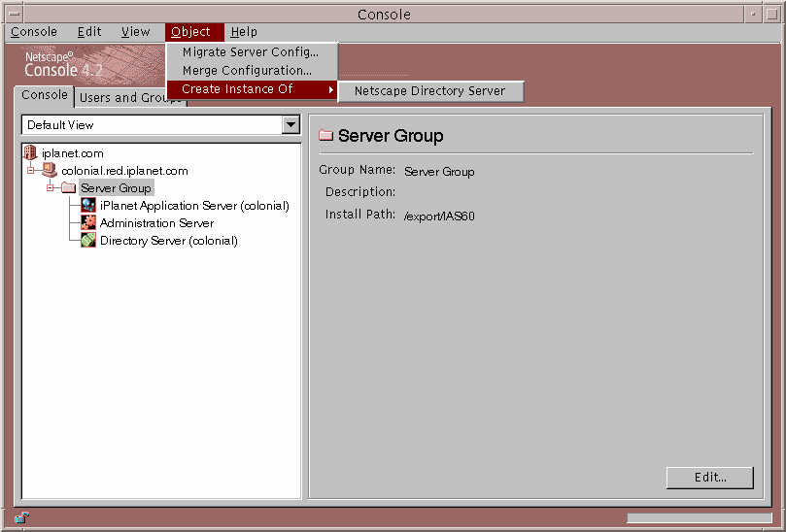Image resolution: width=786 pixels, height=532 pixels.
Task: Open the Edit menu
Action: [89, 32]
